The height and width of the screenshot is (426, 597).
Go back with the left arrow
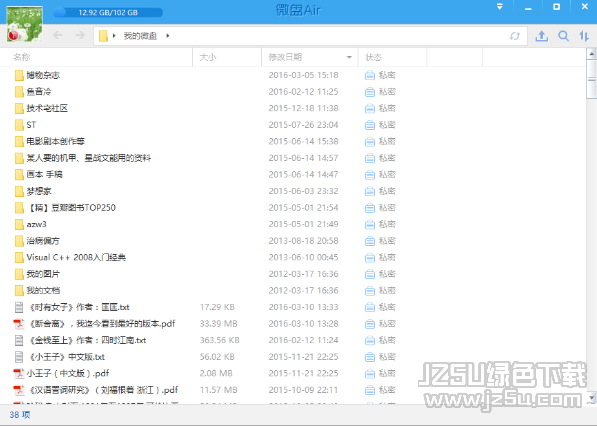(57, 35)
